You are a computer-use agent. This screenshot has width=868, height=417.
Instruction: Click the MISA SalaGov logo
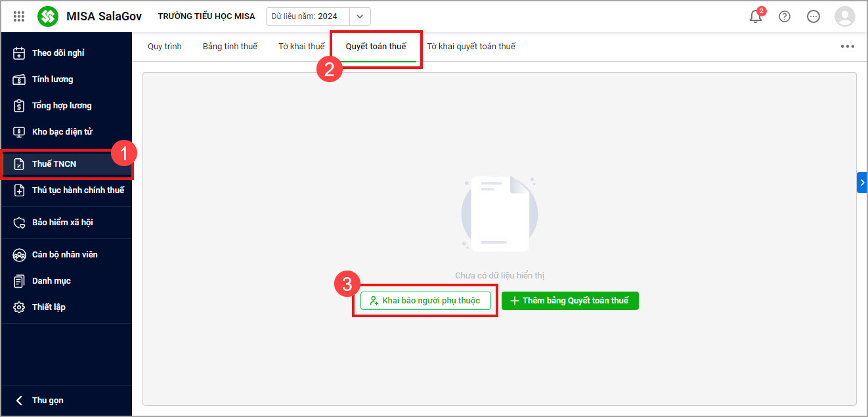48,16
